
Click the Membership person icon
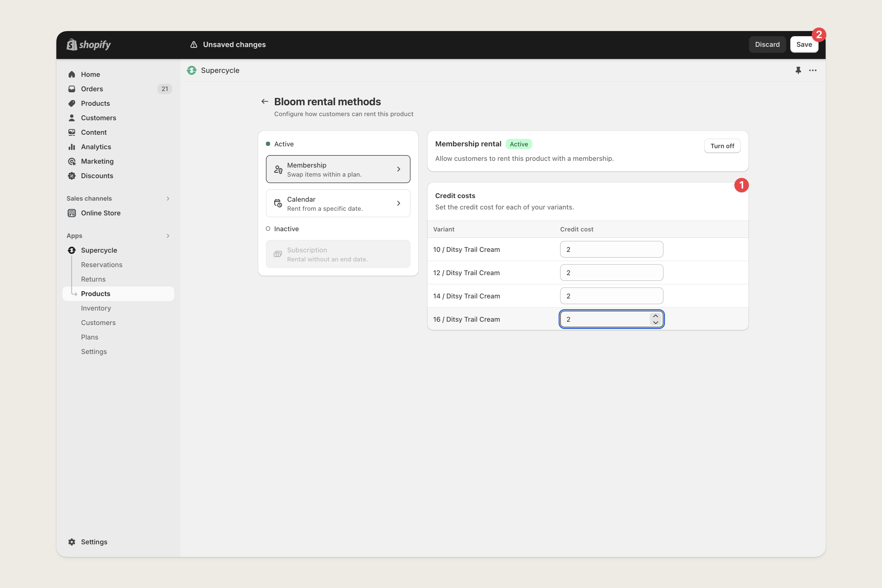278,170
